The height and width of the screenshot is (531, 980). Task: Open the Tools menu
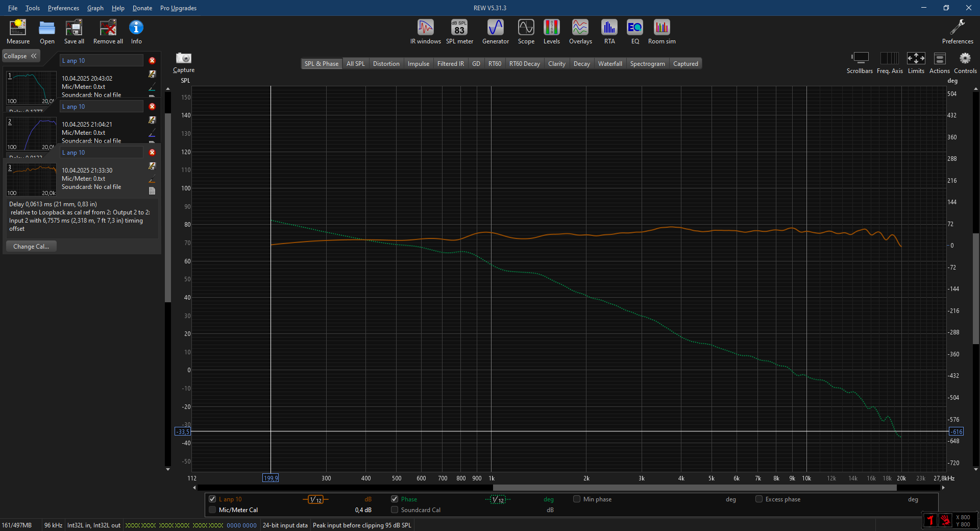pos(33,8)
